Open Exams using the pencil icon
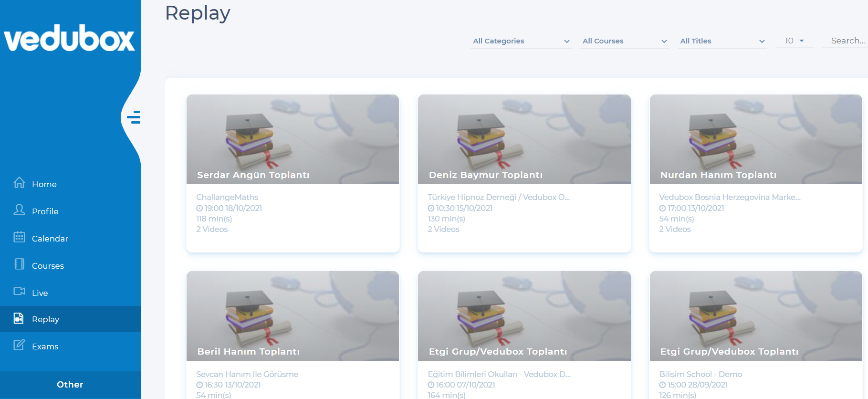 point(19,345)
